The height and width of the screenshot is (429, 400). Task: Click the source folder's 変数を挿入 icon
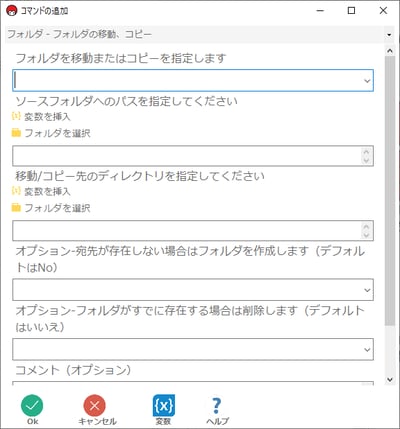tap(16, 116)
